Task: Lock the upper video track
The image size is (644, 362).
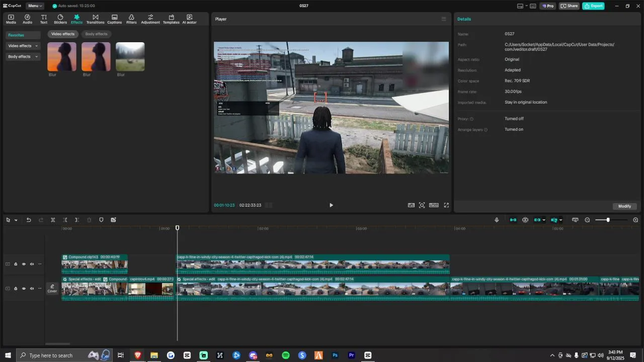Action: click(16, 264)
